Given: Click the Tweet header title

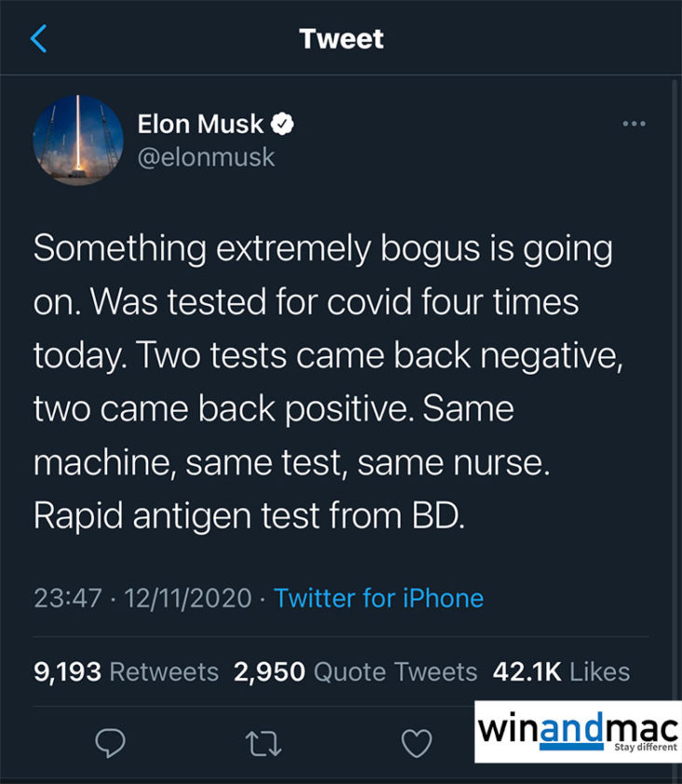Looking at the screenshot, I should pyautogui.click(x=341, y=39).
